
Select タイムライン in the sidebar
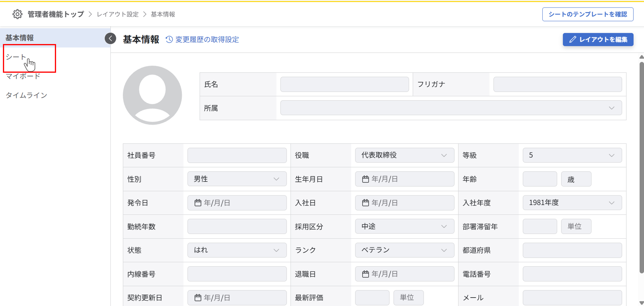coord(26,95)
